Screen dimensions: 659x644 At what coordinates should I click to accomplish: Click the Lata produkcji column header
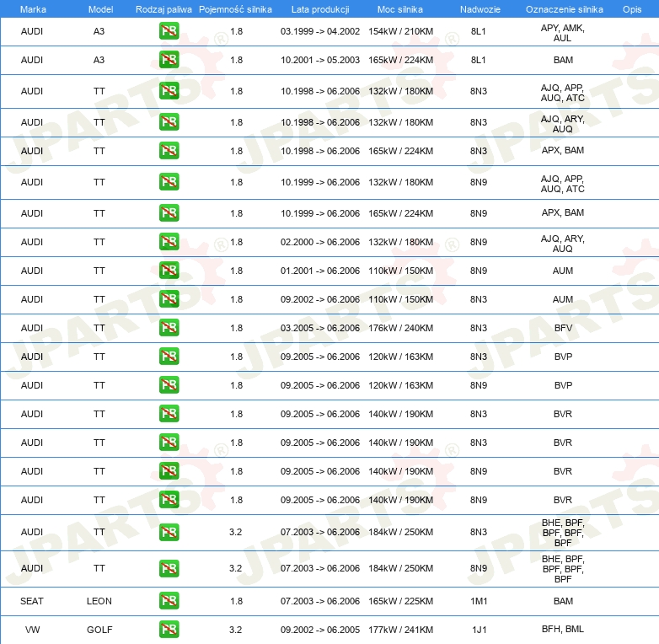pos(320,9)
